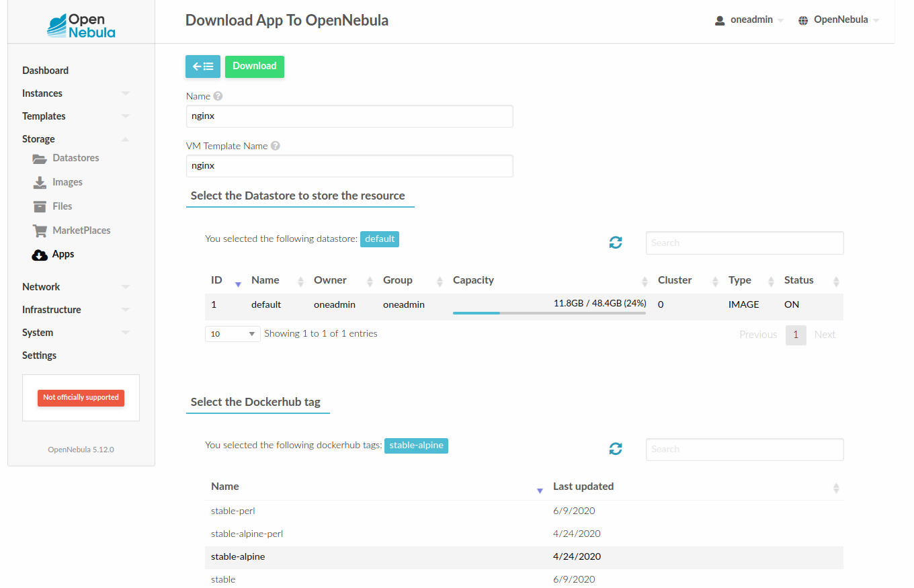Open the oneadmin user dropdown
This screenshot has width=914, height=588.
point(749,21)
